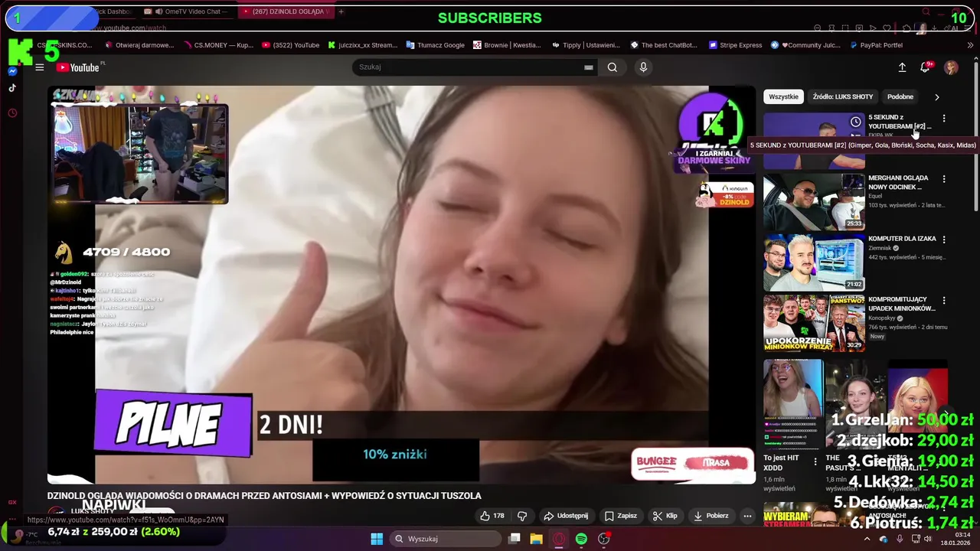Click the Pobierz download button

coord(711,516)
